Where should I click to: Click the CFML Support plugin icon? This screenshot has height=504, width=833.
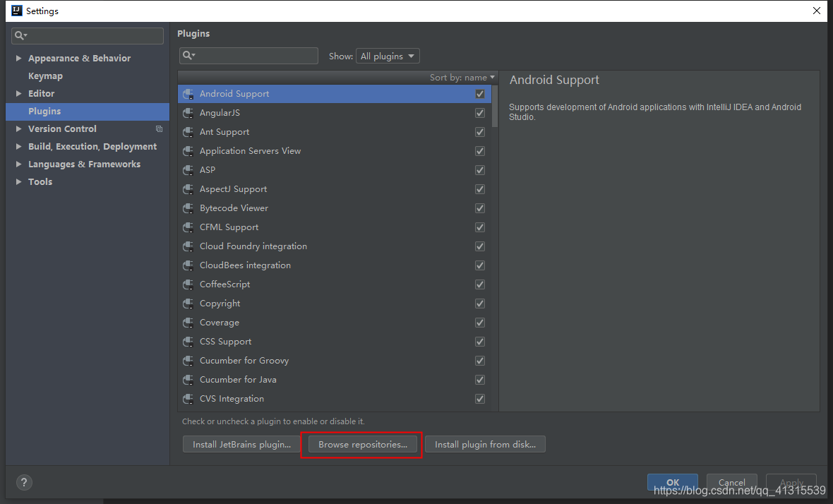tap(188, 228)
